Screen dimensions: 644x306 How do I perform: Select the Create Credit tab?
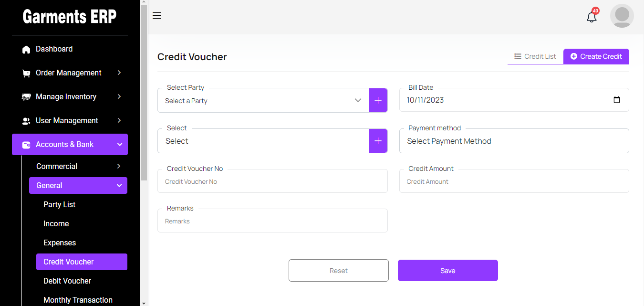[596, 56]
